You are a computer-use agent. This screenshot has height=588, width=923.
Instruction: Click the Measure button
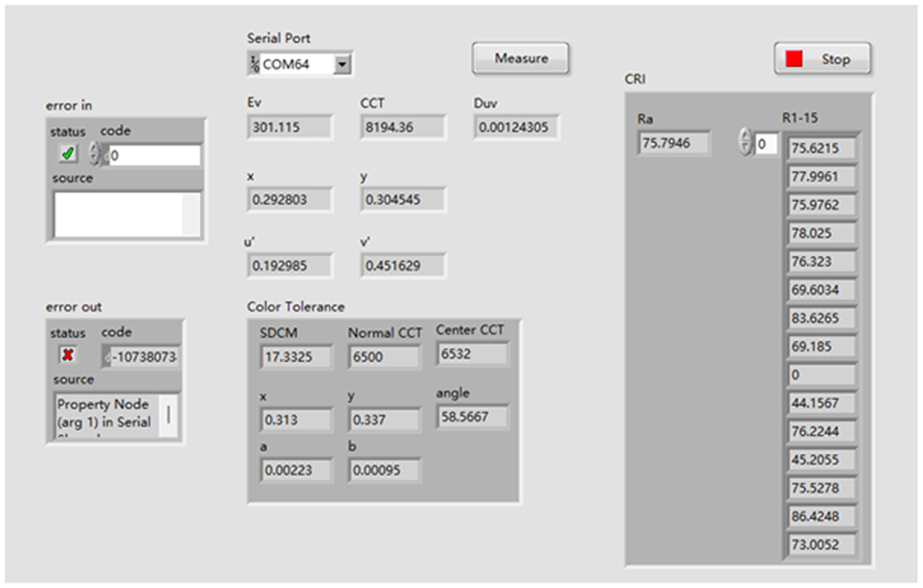(521, 58)
